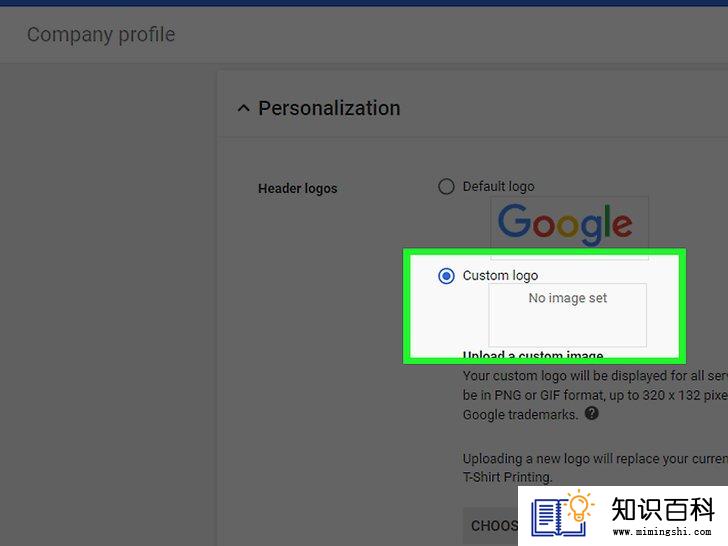The width and height of the screenshot is (728, 546).
Task: Collapse the Personalization section chevron
Action: click(x=243, y=109)
